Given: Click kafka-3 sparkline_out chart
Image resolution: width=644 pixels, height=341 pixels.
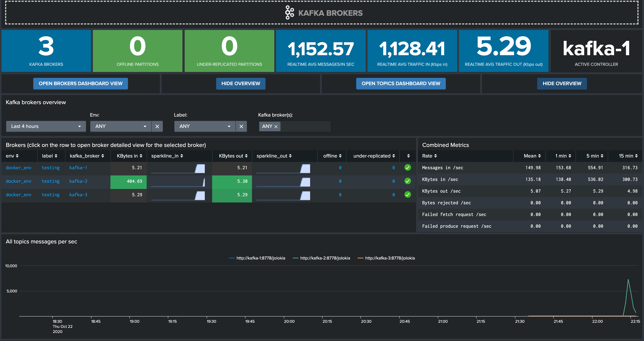Looking at the screenshot, I should 283,195.
